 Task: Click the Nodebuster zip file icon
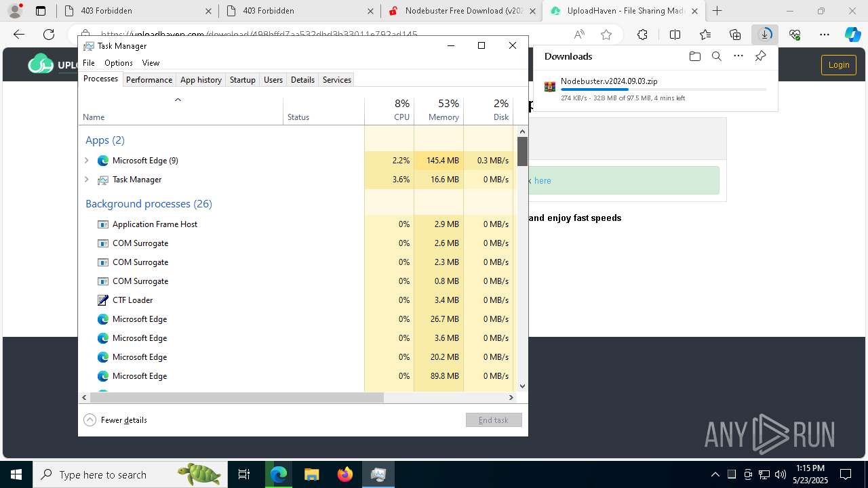[x=550, y=87]
